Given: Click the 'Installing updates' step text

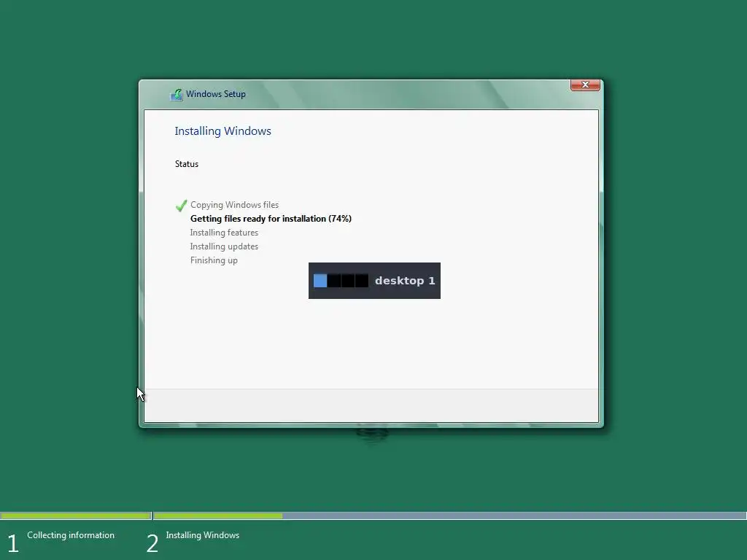Looking at the screenshot, I should (x=224, y=246).
